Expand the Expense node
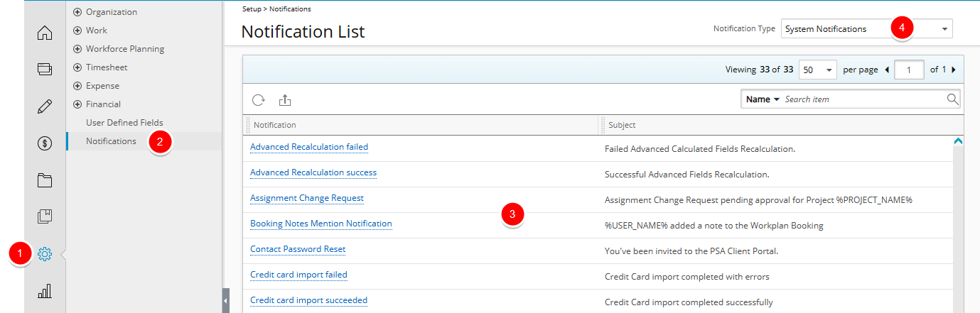Screen dimensions: 980x313 coord(78,86)
